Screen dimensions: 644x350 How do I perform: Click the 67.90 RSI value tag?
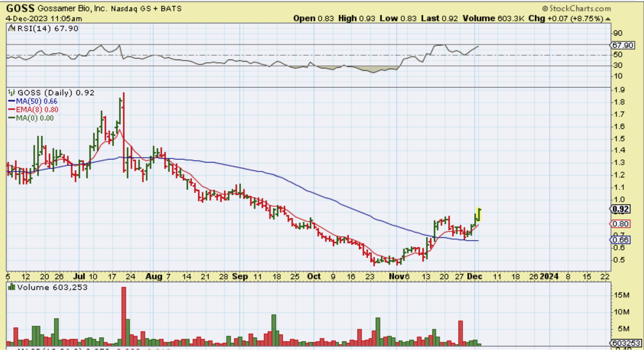coord(623,45)
